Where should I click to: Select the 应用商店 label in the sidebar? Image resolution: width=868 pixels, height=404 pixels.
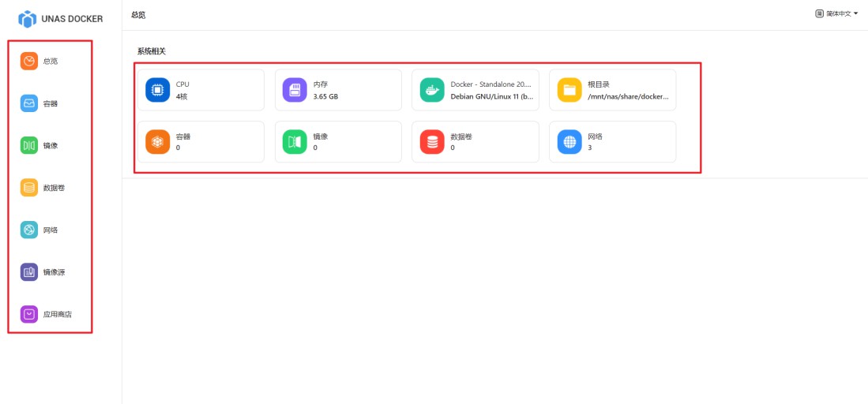pos(57,314)
